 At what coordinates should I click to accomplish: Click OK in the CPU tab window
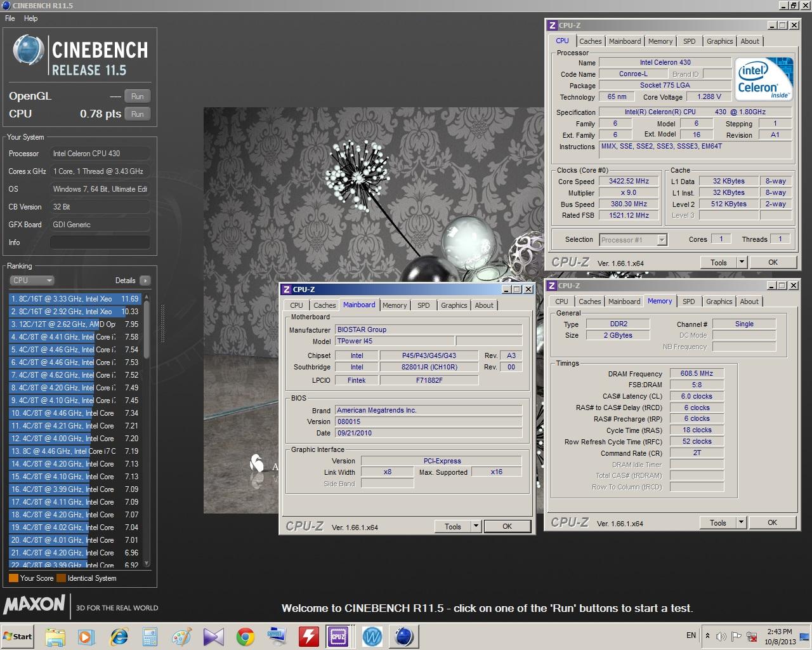click(773, 262)
